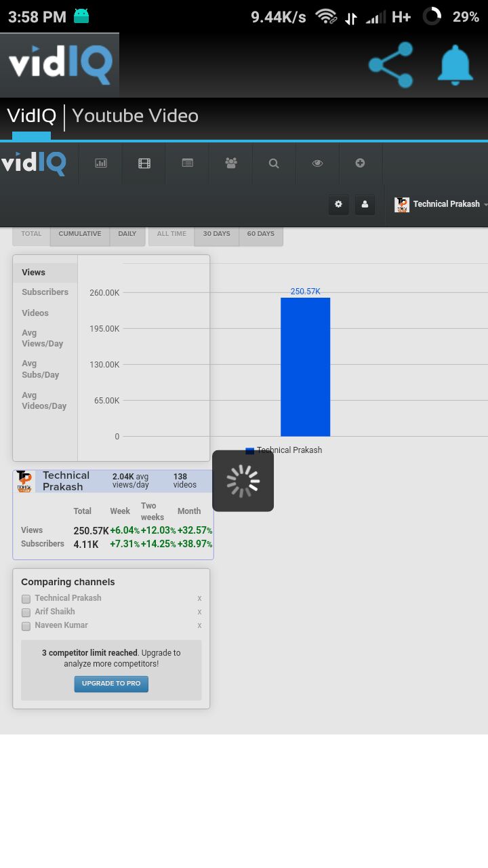Click the film strip videos icon
488x868 pixels.
[144, 163]
